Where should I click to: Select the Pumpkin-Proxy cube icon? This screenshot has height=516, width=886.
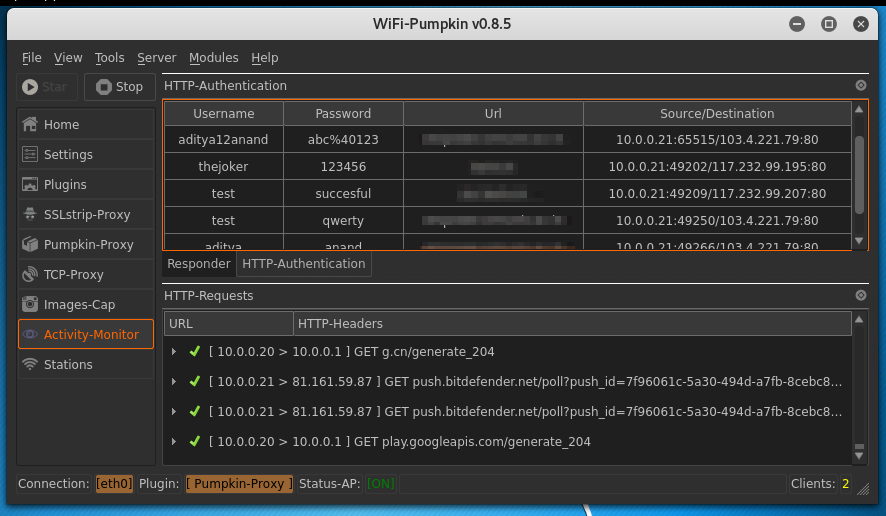pos(30,244)
